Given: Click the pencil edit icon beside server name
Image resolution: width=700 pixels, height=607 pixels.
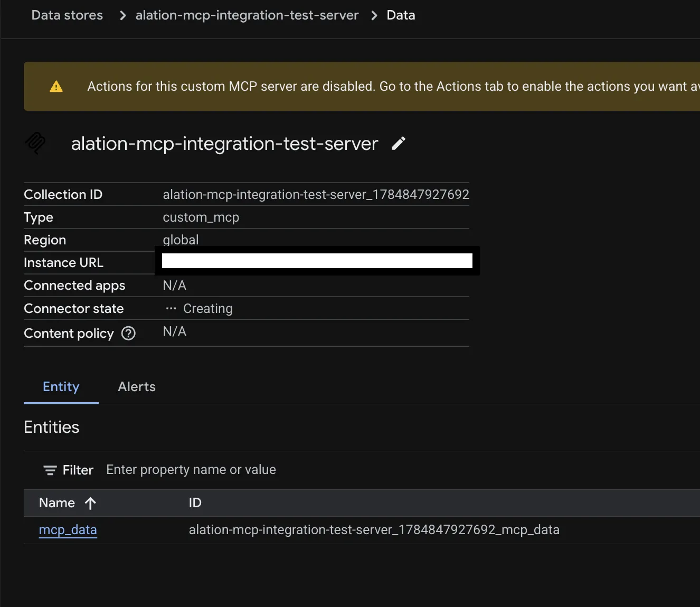Looking at the screenshot, I should (x=399, y=144).
